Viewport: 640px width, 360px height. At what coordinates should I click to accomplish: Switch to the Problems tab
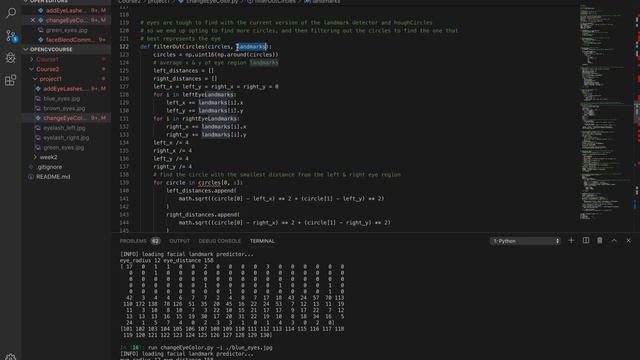click(133, 241)
